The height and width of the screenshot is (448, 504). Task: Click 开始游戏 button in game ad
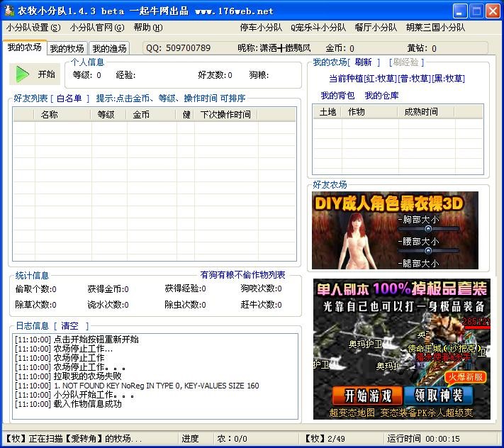tap(367, 396)
